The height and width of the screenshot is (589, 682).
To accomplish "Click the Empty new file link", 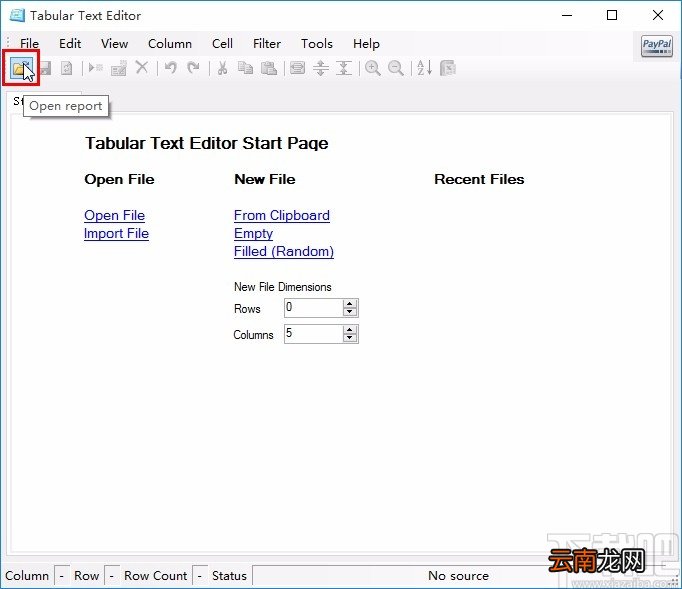I will 253,234.
